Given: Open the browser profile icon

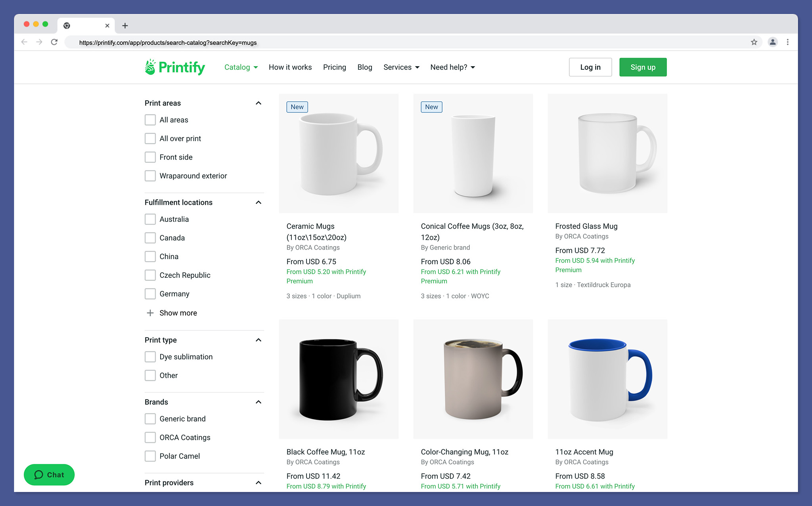Looking at the screenshot, I should 772,42.
